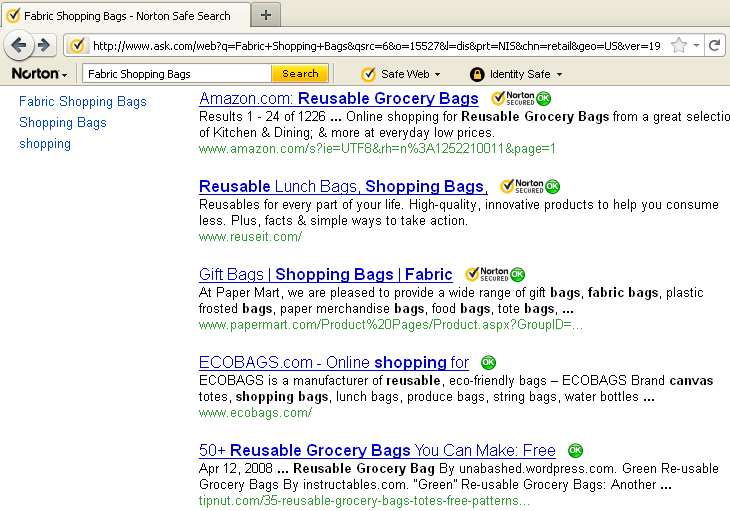Click the tipnut.com green URL
Screen dimensions: 730x511
(x=364, y=501)
